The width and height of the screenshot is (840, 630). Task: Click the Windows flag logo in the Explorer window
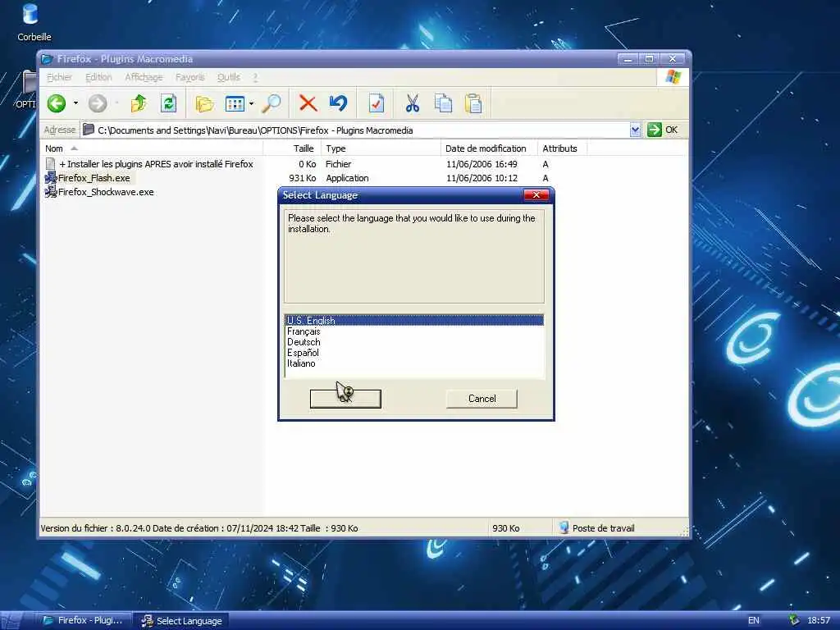[x=673, y=77]
